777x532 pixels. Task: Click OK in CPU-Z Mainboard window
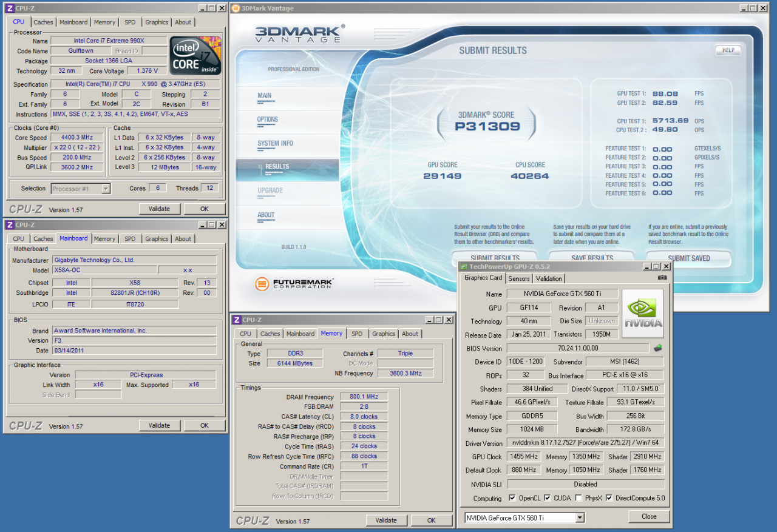205,425
